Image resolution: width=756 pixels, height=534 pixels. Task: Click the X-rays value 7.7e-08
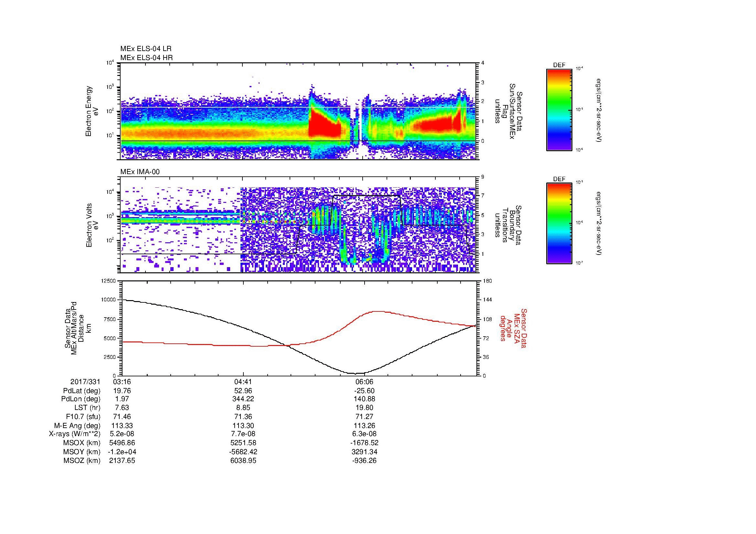pyautogui.click(x=243, y=434)
